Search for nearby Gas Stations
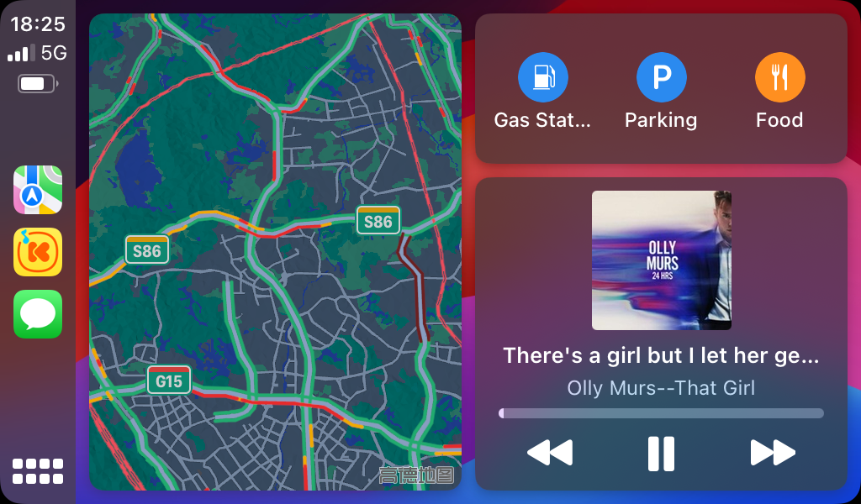The width and height of the screenshot is (861, 504). point(542,92)
